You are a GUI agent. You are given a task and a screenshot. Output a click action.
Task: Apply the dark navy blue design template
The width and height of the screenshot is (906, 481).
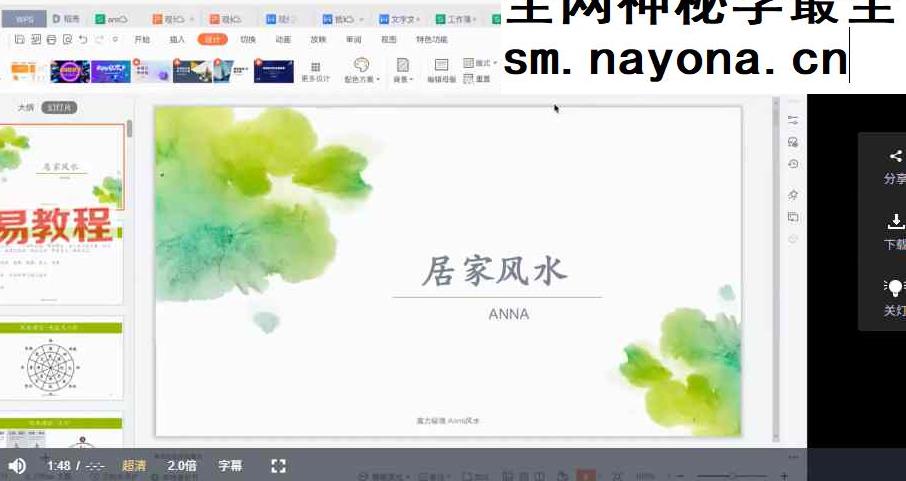pyautogui.click(x=274, y=71)
